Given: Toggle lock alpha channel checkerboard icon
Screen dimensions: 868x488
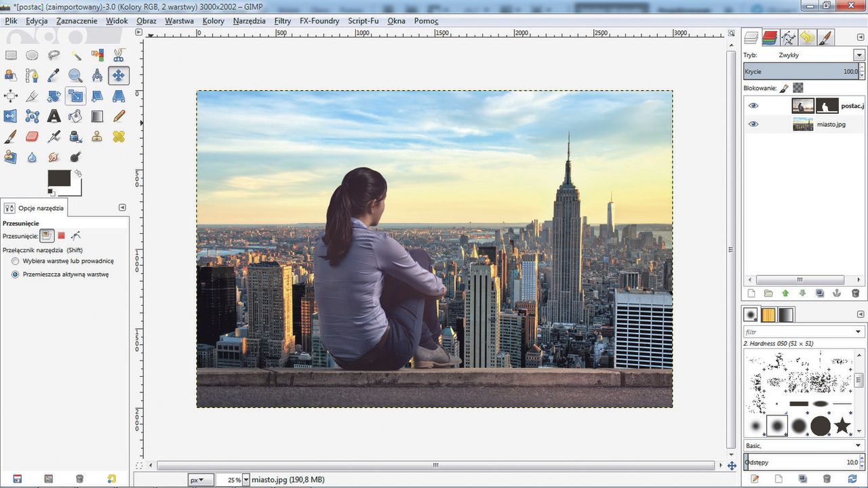Looking at the screenshot, I should 798,88.
